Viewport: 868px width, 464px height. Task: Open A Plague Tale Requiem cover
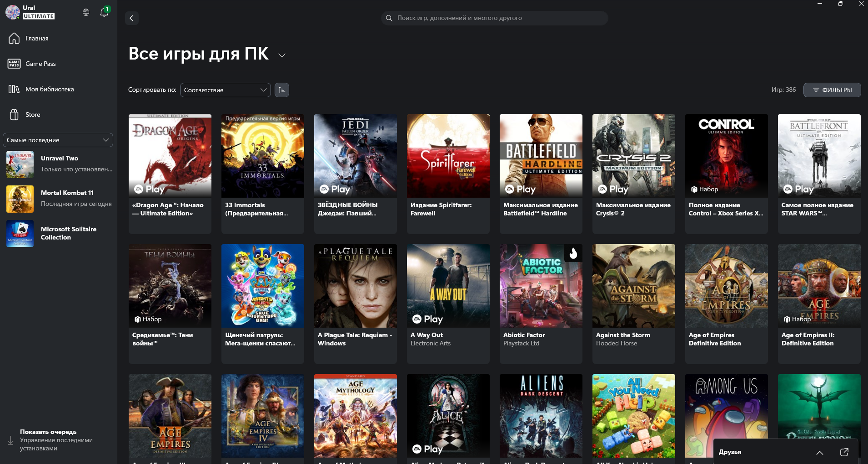point(356,286)
